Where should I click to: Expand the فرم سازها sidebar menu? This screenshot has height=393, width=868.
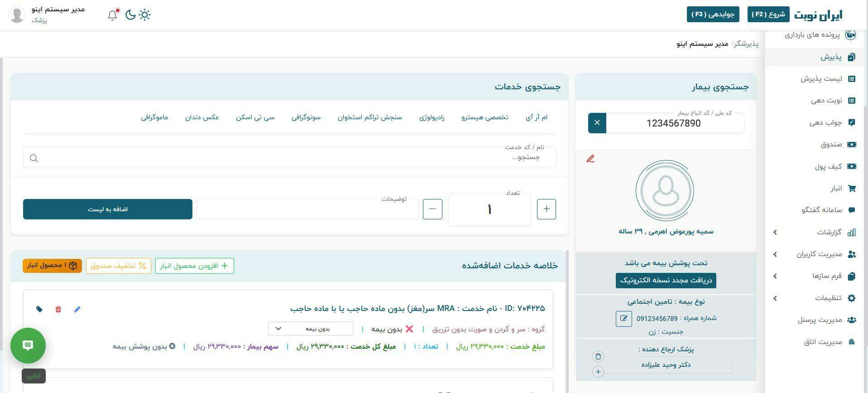[x=814, y=276]
